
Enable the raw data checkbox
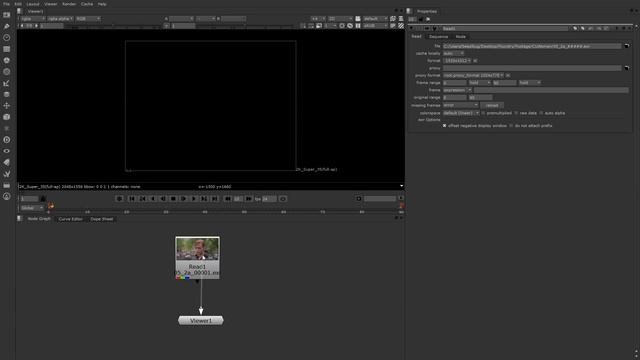point(516,113)
